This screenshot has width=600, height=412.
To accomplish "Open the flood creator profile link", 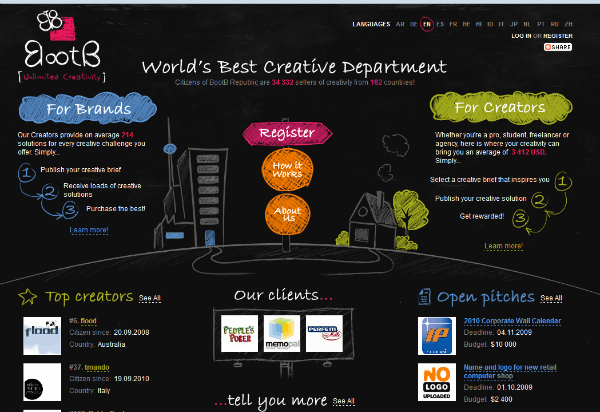I will pyautogui.click(x=88, y=321).
